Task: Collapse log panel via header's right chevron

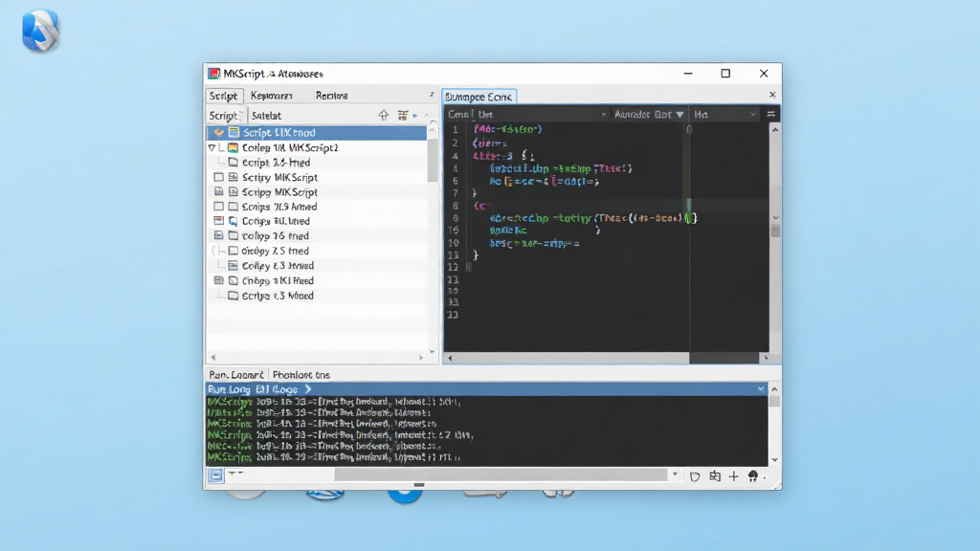Action: coord(761,388)
